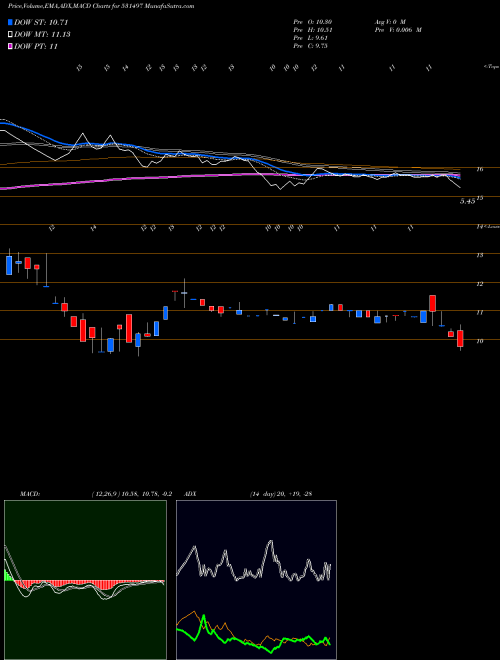Click the Pre H: 10.51 value
Viewport: 500px width, 660px height.
tap(310, 30)
